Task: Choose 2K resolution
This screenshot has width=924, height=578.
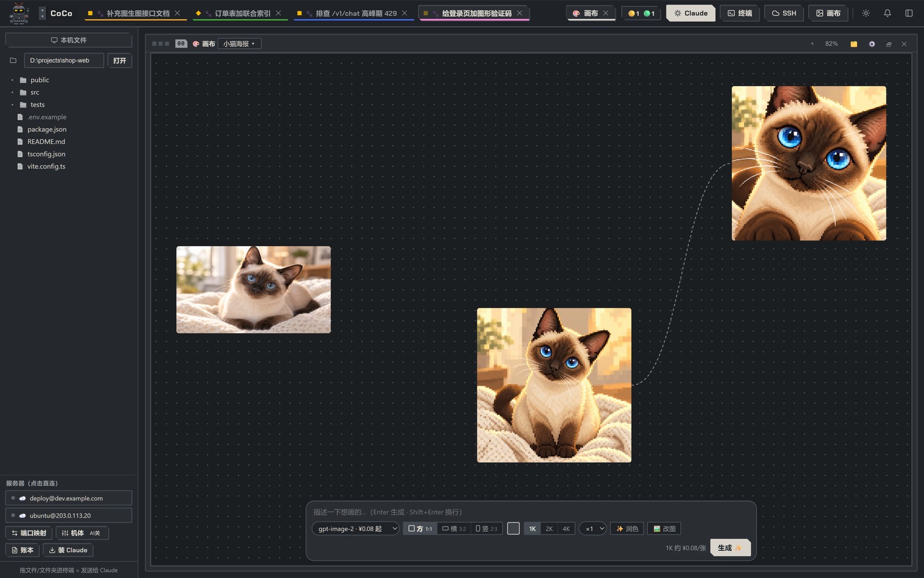Action: (549, 529)
